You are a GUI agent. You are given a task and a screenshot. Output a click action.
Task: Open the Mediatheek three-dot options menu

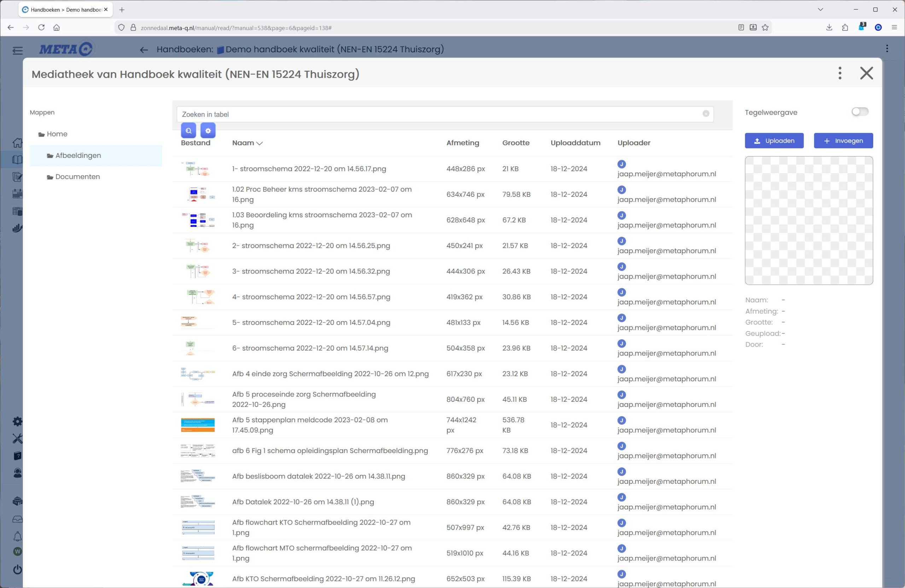[840, 73]
